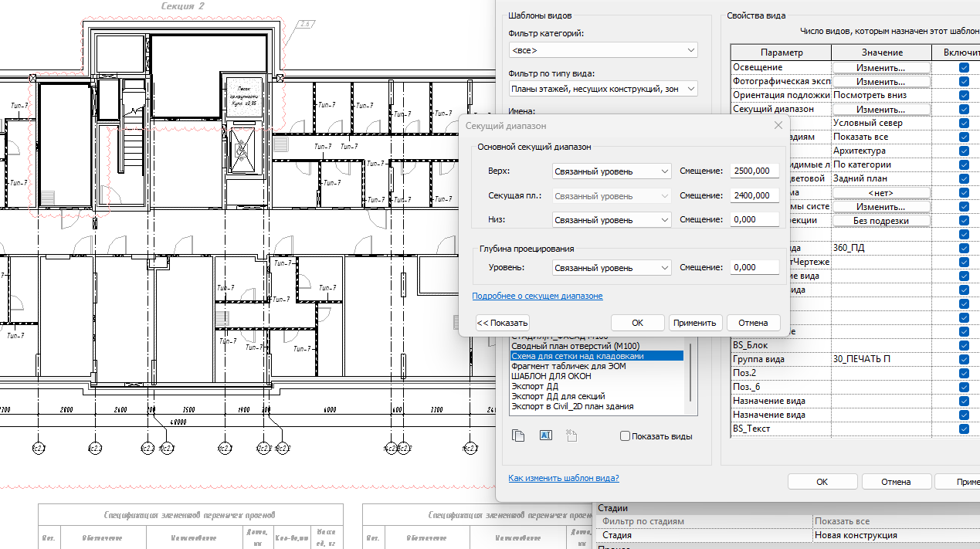The width and height of the screenshot is (980, 549).
Task: Toggle include checkbox for BS_Текст row
Action: pos(964,429)
